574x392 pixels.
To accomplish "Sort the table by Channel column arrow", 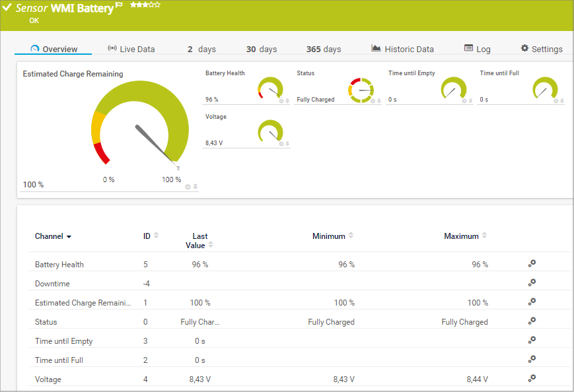I will [69, 237].
